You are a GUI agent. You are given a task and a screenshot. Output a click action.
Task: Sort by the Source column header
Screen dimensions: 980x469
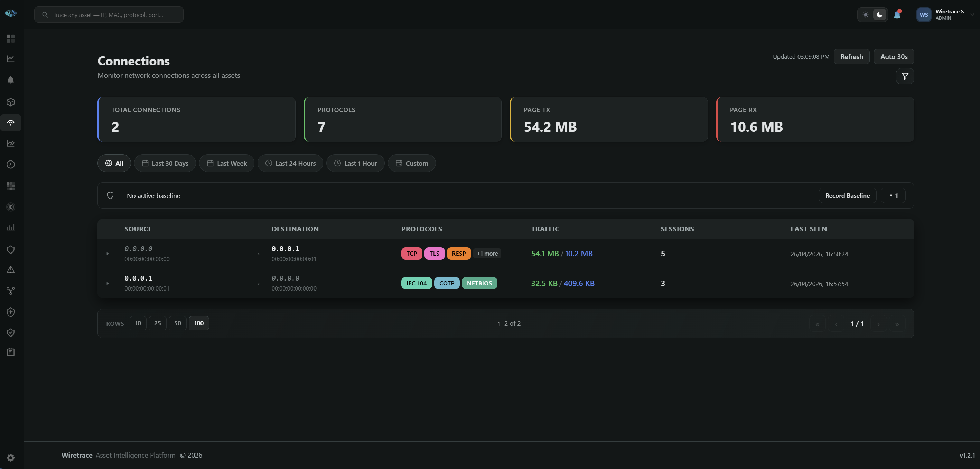click(x=138, y=229)
